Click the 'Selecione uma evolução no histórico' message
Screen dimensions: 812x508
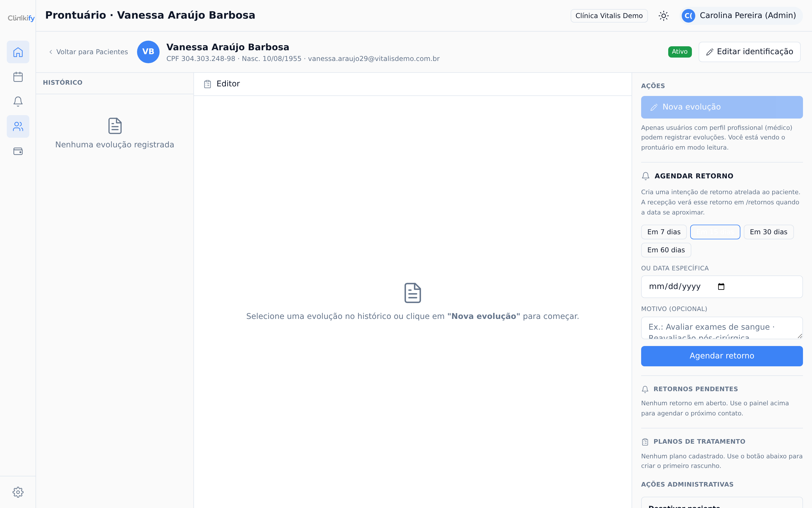pyautogui.click(x=412, y=316)
